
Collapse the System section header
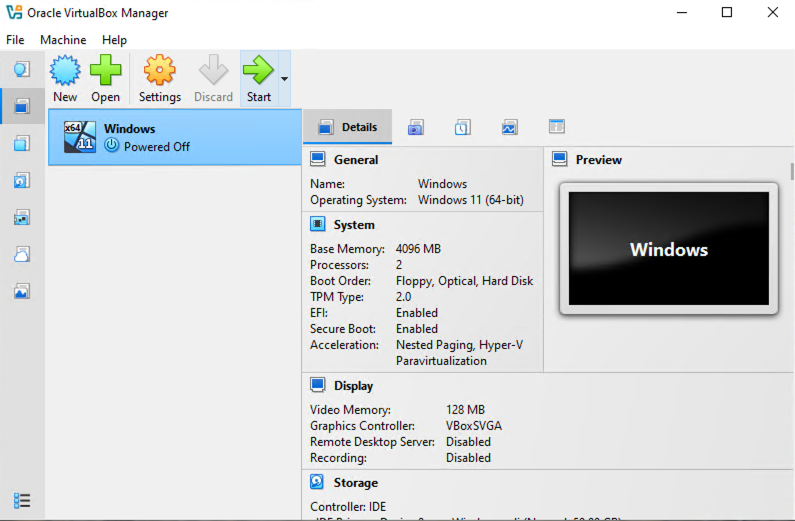[354, 225]
